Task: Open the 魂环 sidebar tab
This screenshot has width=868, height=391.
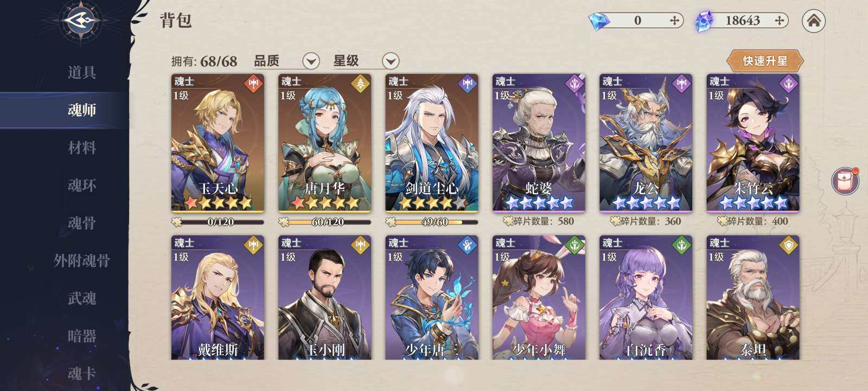Action: (82, 185)
